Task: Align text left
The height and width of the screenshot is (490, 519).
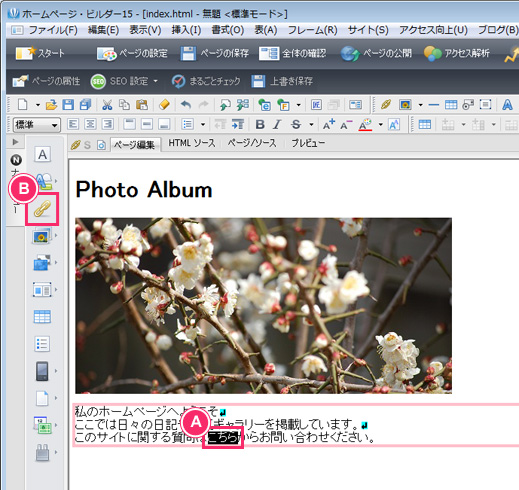Action: point(73,125)
